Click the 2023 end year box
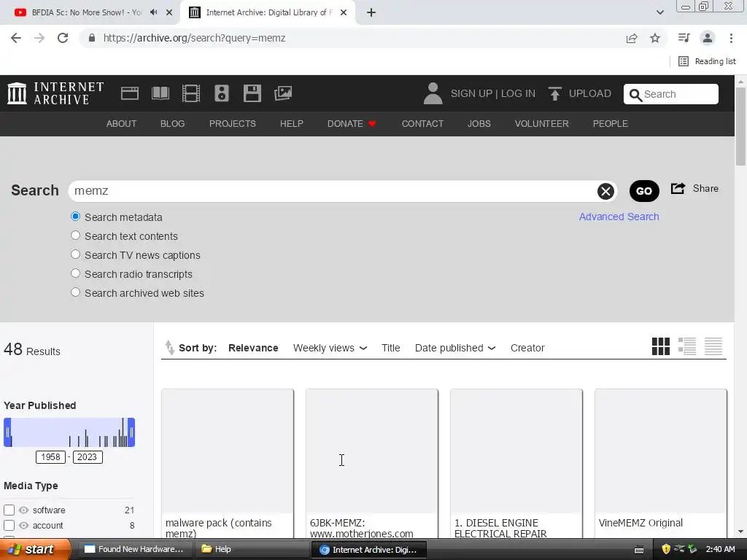 tap(88, 457)
